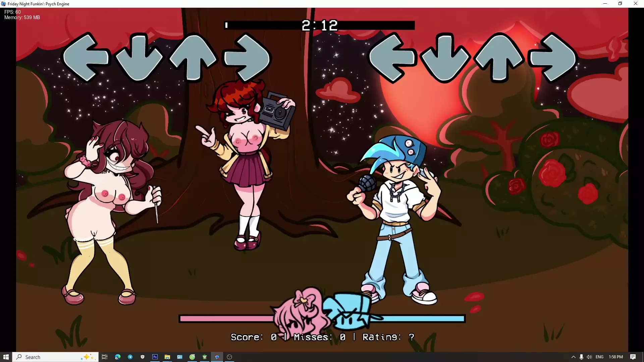
Task: Click the player's up arrow receptor
Action: point(499,58)
